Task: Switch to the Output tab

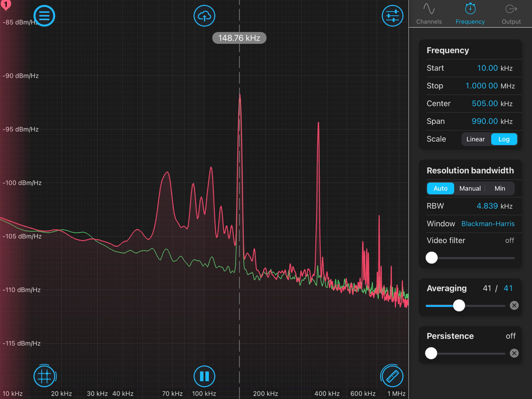Action: click(511, 14)
